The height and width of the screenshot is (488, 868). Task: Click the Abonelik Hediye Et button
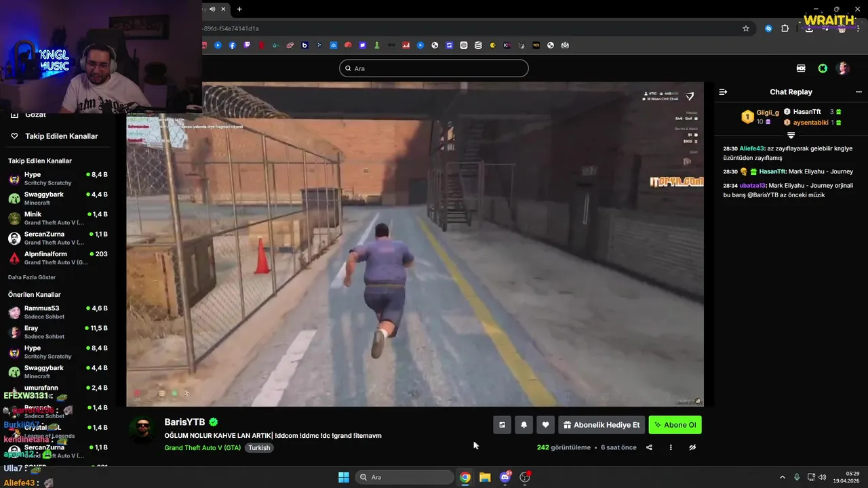(x=601, y=425)
